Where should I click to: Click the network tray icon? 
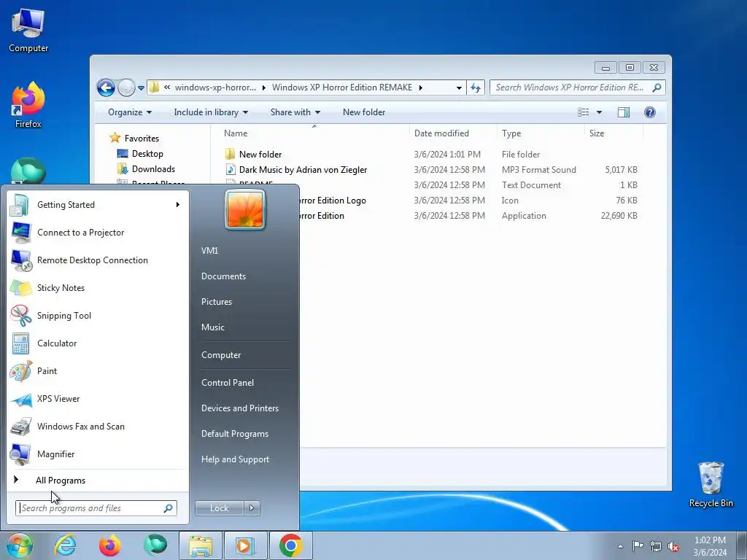[x=656, y=546]
